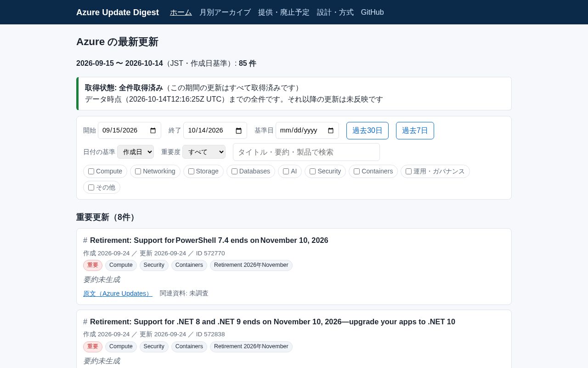Click the 重要 badge on PowerShell 7.4 card
Image resolution: width=588 pixels, height=368 pixels.
pyautogui.click(x=93, y=265)
